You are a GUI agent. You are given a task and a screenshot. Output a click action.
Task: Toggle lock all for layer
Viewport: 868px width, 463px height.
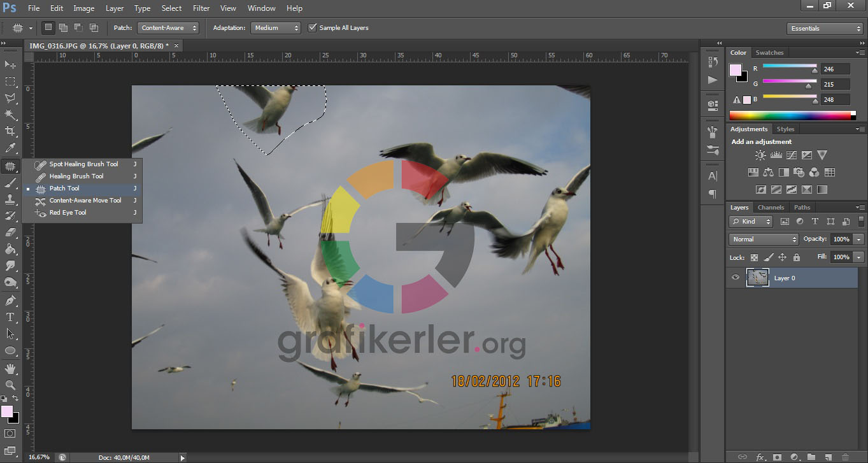796,257
